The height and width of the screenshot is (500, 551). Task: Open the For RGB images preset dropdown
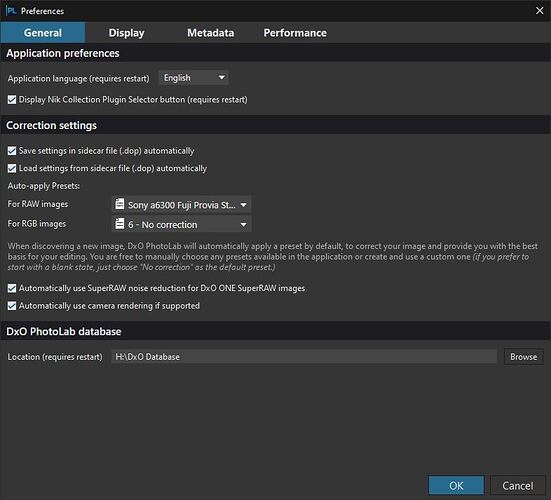pyautogui.click(x=182, y=225)
